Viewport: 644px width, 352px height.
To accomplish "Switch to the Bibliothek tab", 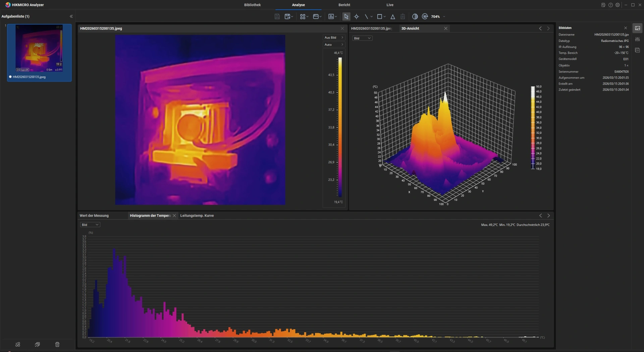I will coord(252,5).
